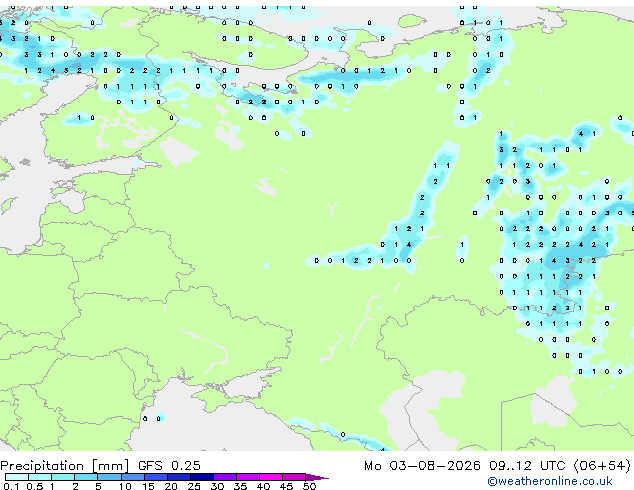Click the '50' legend scale label
This screenshot has height=490, width=634.
pos(309,486)
